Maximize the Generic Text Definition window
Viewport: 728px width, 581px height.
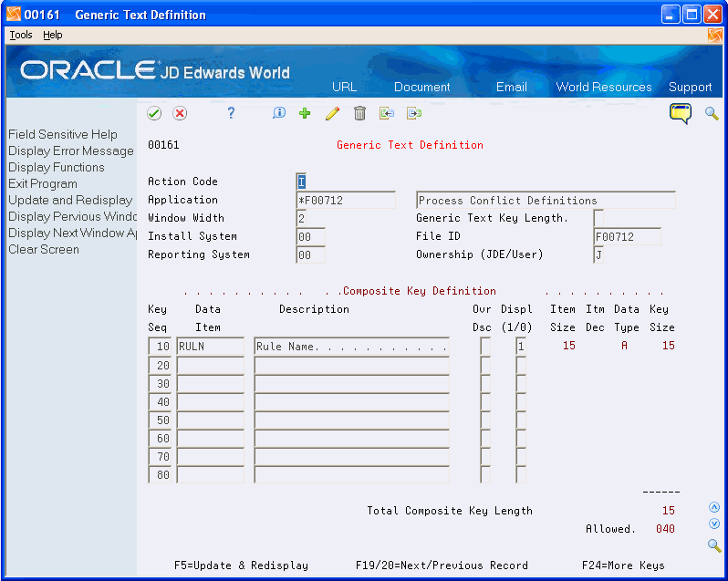[x=692, y=15]
